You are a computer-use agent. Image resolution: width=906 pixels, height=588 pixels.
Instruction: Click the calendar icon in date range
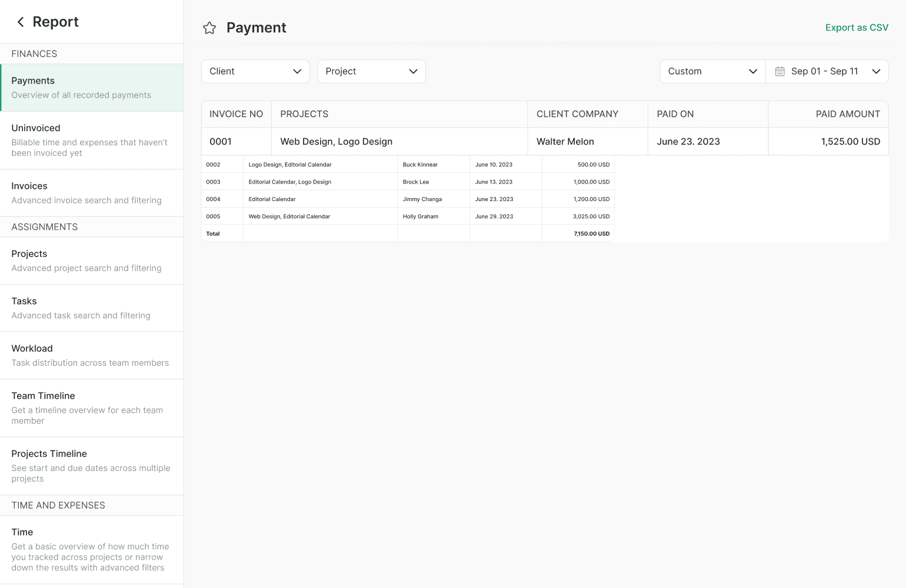pos(780,71)
